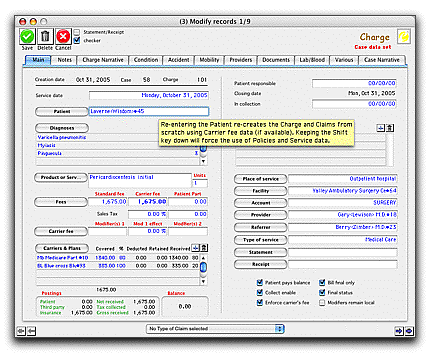The width and height of the screenshot is (430, 360).
Task: Toggle Bill final only checkbox
Action: 322,283
